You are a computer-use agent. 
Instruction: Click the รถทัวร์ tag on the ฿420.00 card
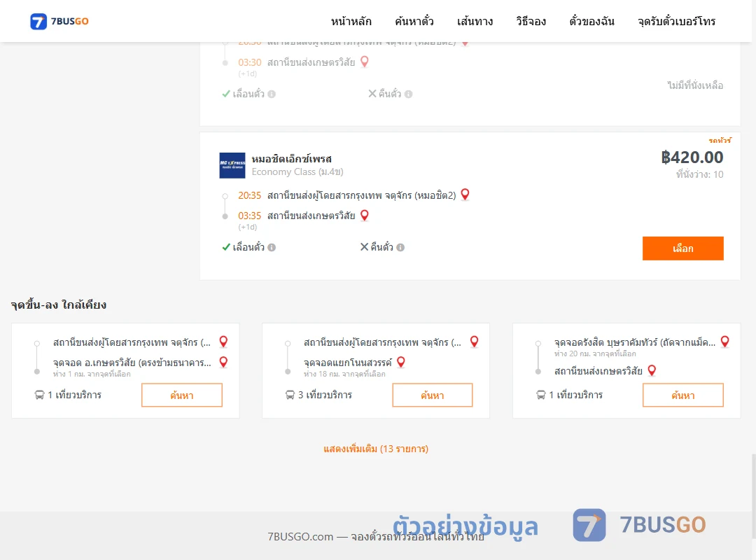pos(720,141)
